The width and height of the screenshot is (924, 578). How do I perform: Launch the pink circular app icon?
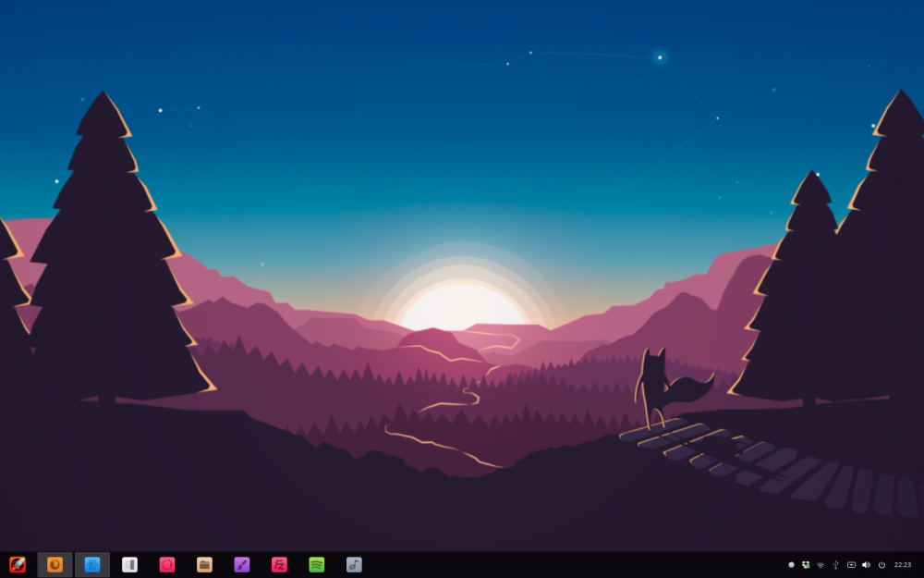pyautogui.click(x=166, y=564)
